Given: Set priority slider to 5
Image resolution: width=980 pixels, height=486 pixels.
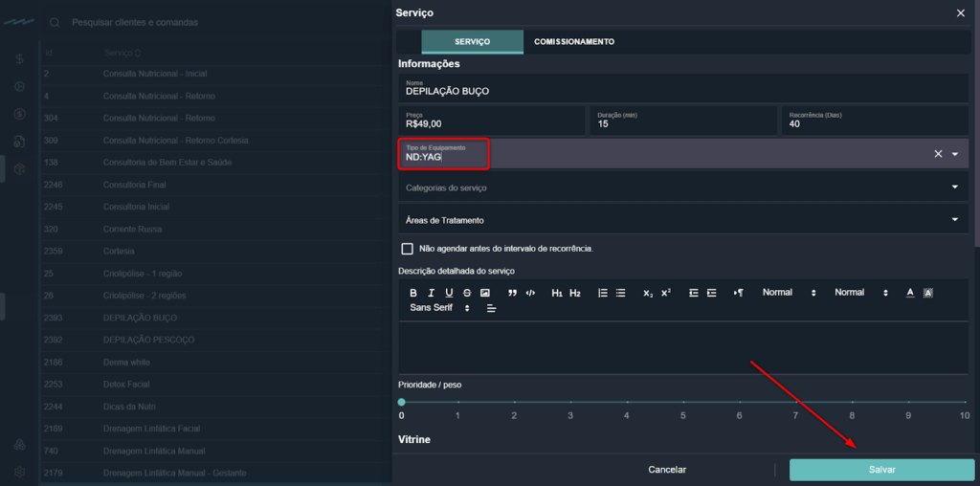Looking at the screenshot, I should (683, 402).
